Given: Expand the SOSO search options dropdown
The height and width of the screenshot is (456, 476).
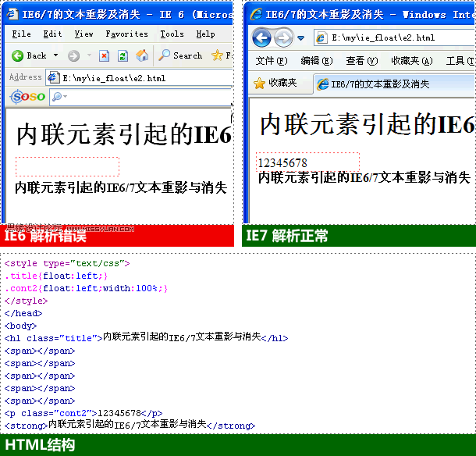Looking at the screenshot, I should (65, 97).
